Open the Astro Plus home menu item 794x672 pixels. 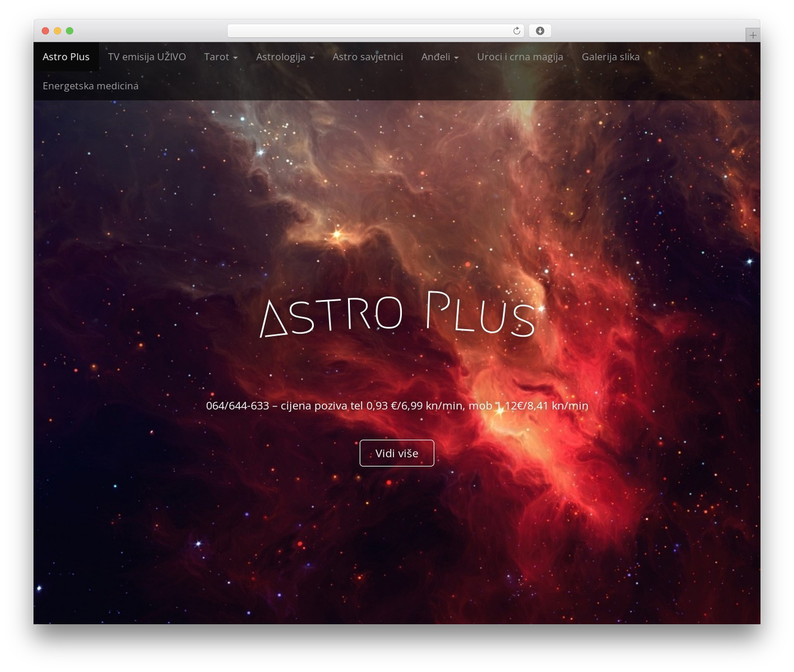[66, 56]
